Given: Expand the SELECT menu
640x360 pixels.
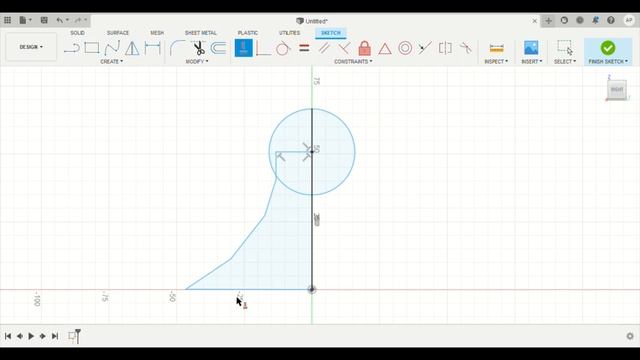Looking at the screenshot, I should tap(565, 62).
